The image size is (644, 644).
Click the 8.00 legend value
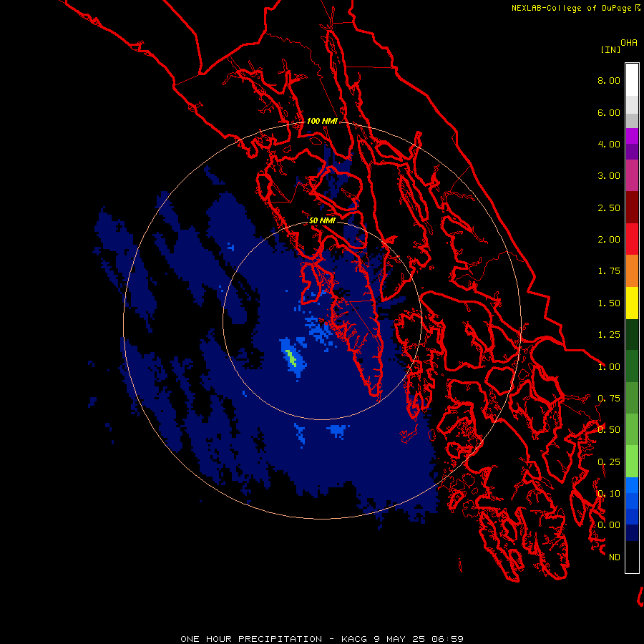click(x=609, y=80)
